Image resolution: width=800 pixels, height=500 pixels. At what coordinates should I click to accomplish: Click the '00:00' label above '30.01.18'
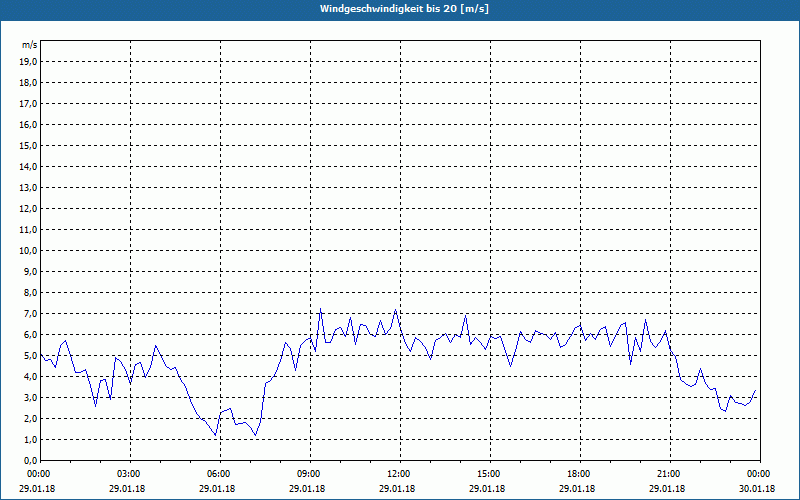pos(760,474)
